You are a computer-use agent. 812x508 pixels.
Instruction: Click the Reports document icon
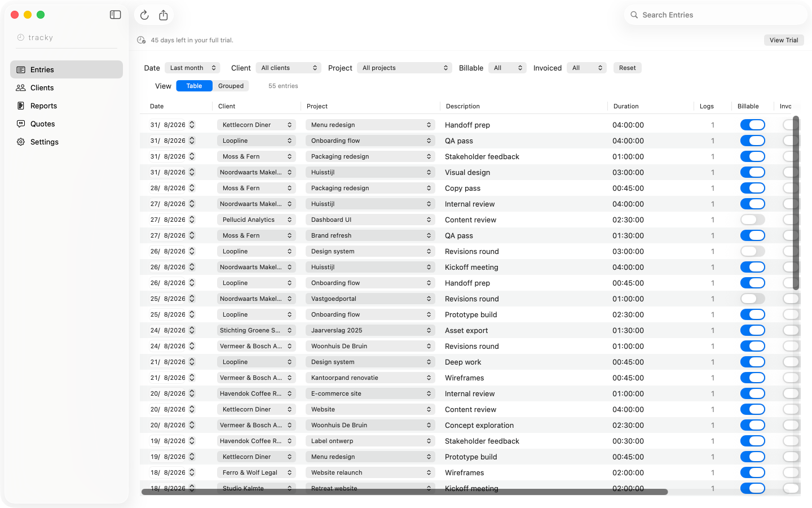click(21, 106)
